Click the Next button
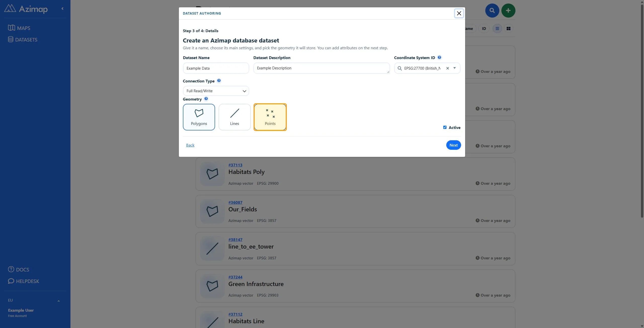 point(454,145)
